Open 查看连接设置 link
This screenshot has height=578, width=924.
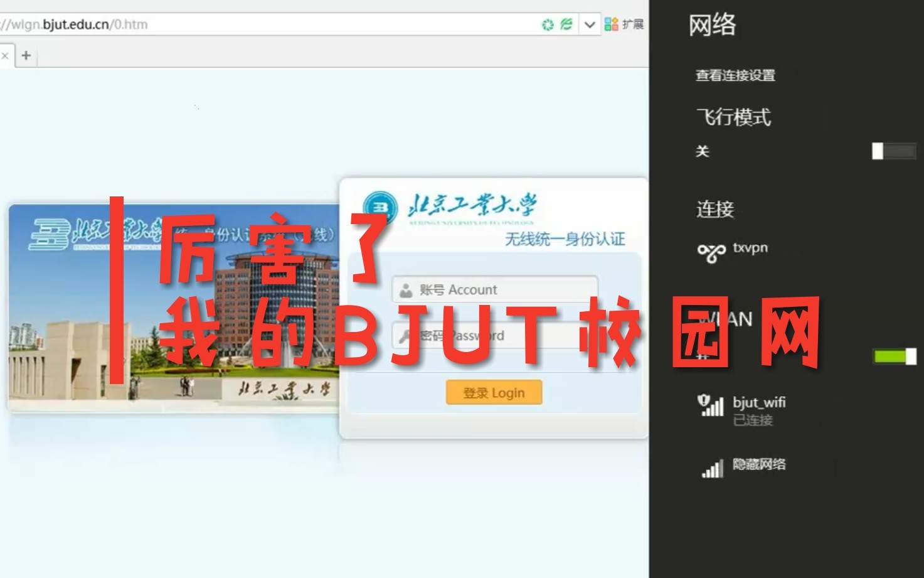coord(735,75)
